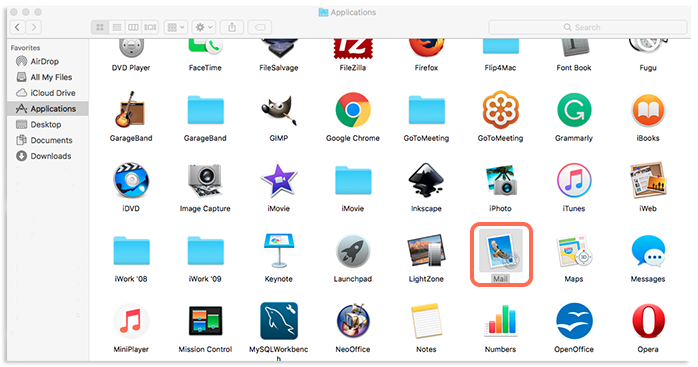The image size is (698, 367).
Task: Switch to icon view
Action: (100, 27)
